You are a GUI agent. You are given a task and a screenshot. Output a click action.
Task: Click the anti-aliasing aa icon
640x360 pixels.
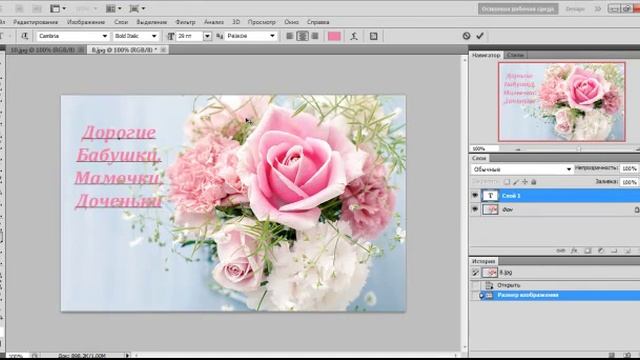[220, 36]
